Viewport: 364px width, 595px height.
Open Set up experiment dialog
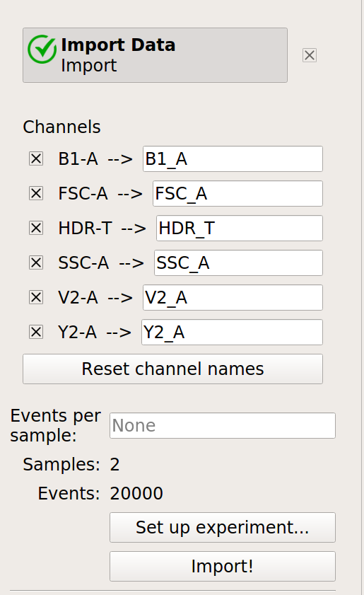(x=223, y=528)
